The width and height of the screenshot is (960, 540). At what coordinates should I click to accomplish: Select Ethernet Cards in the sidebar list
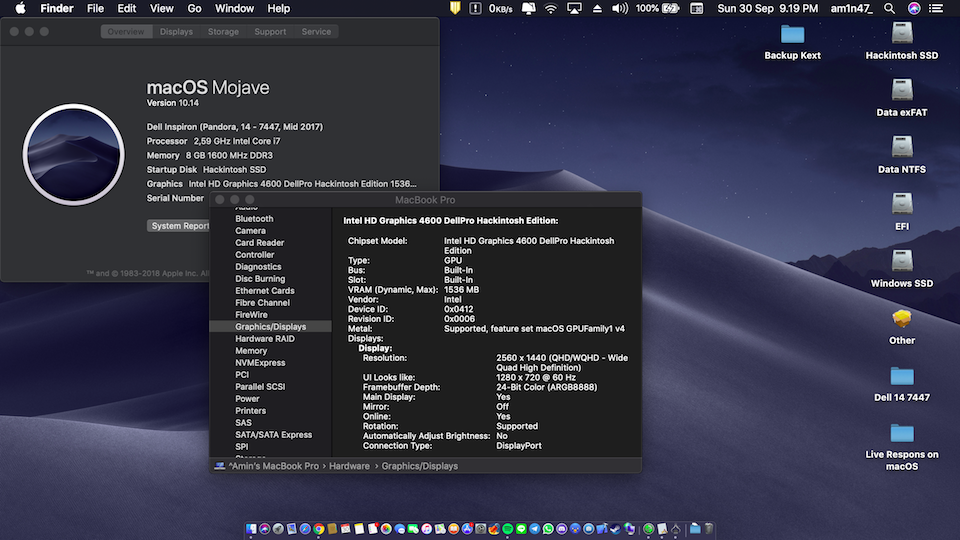tap(264, 291)
